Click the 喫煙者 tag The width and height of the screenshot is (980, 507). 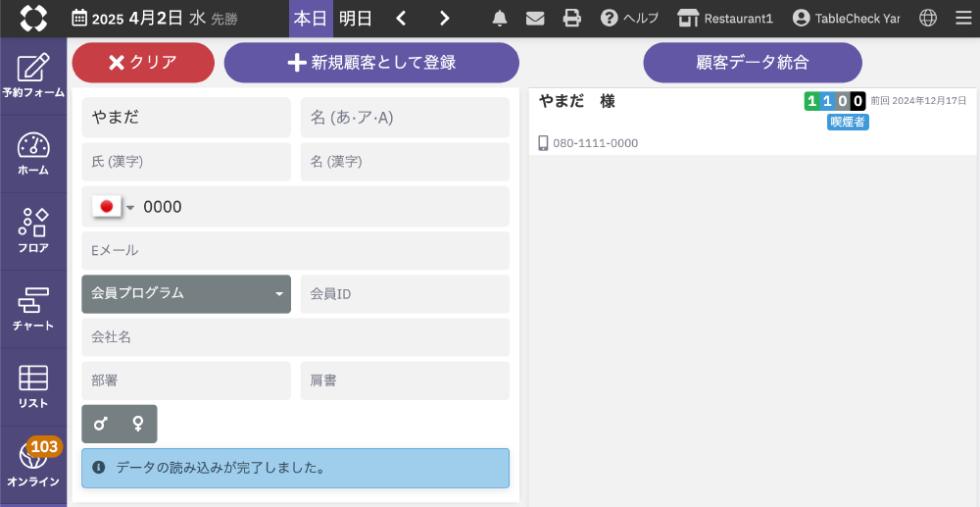848,122
